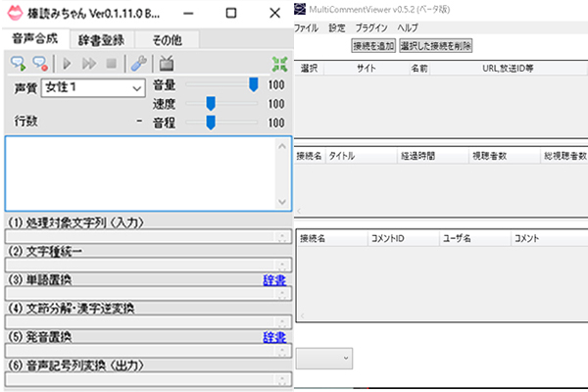Open settings with the wrench icon
Viewport: 588px width, 392px height.
coord(139,64)
